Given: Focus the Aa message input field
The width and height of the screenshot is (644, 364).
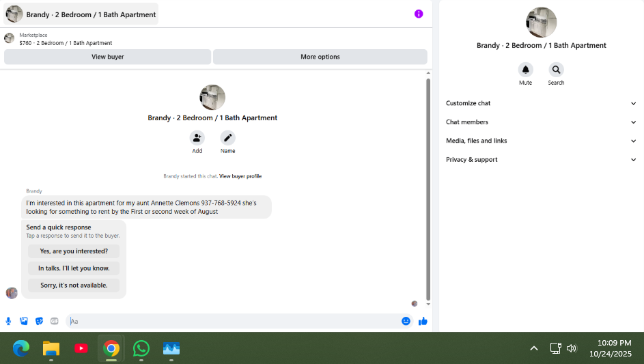Looking at the screenshot, I should [x=234, y=321].
